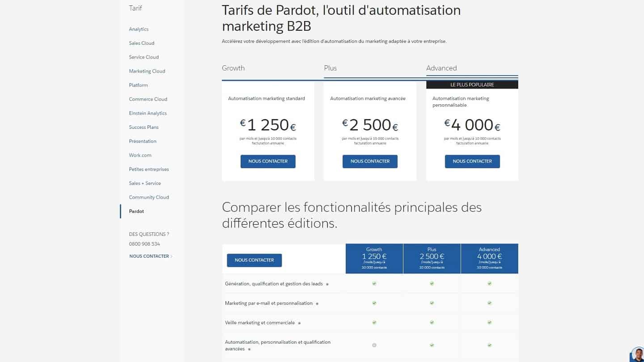This screenshot has width=644, height=362.
Task: Open the chat agent avatar
Action: (638, 355)
